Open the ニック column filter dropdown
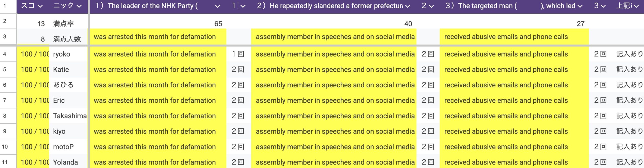 click(x=79, y=6)
